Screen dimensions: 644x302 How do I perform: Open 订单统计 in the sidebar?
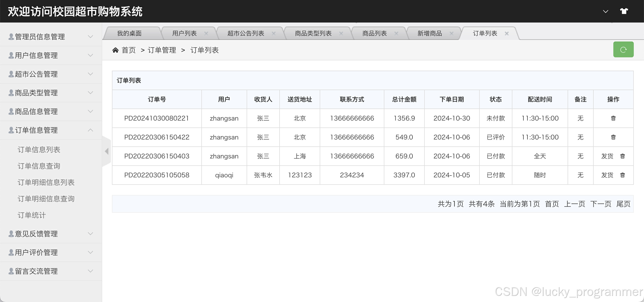(32, 215)
